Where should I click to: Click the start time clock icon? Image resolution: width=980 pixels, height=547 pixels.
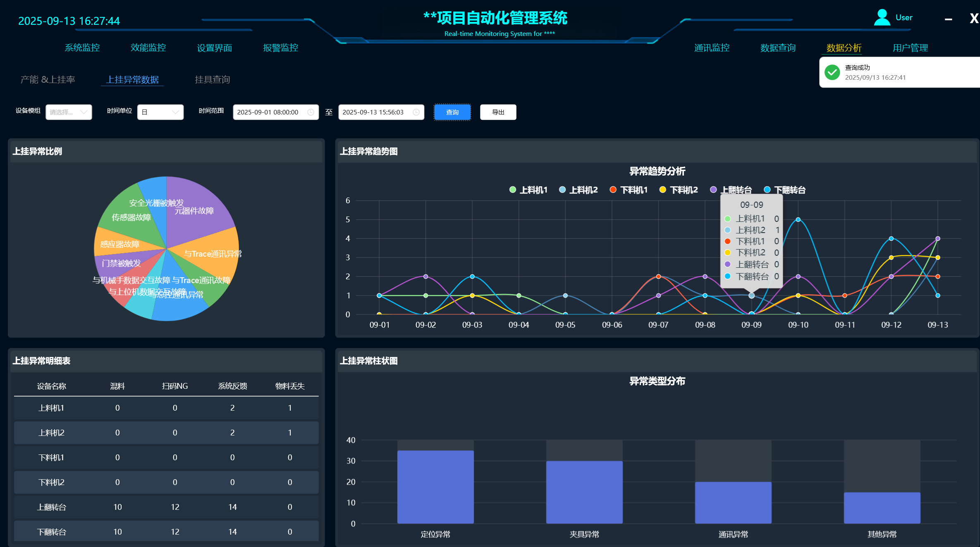point(311,112)
